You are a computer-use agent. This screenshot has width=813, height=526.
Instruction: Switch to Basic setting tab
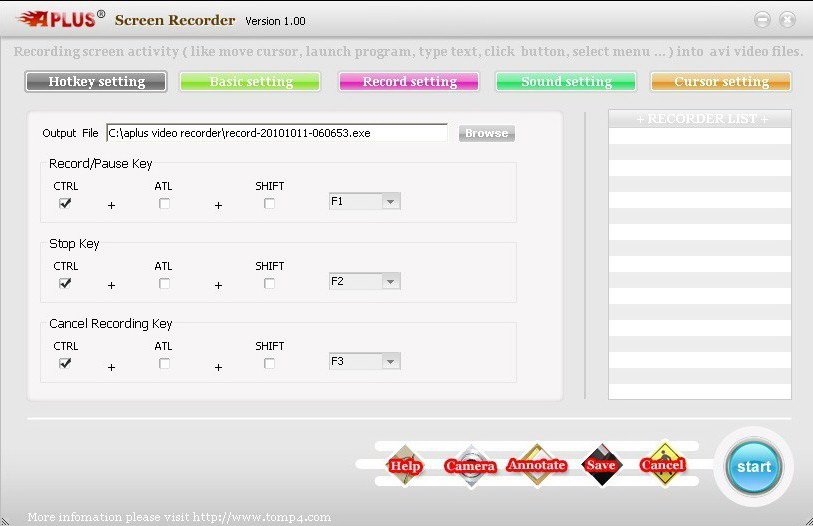click(250, 81)
